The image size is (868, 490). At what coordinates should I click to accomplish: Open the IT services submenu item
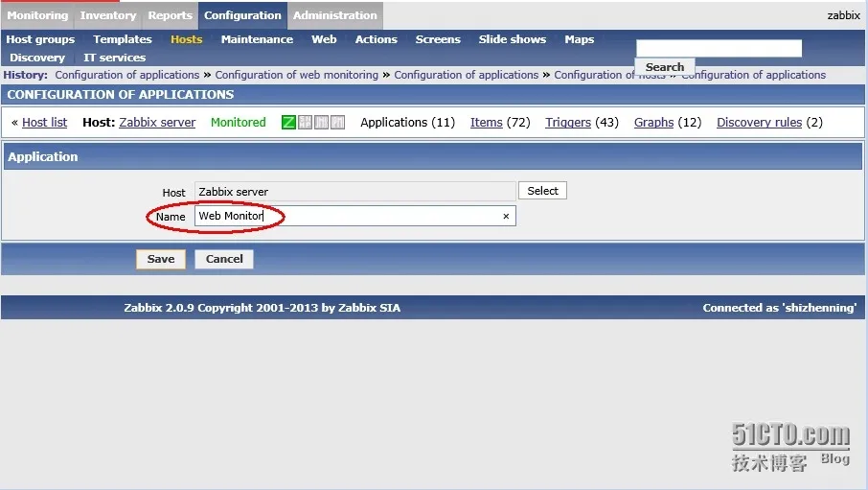pos(115,58)
